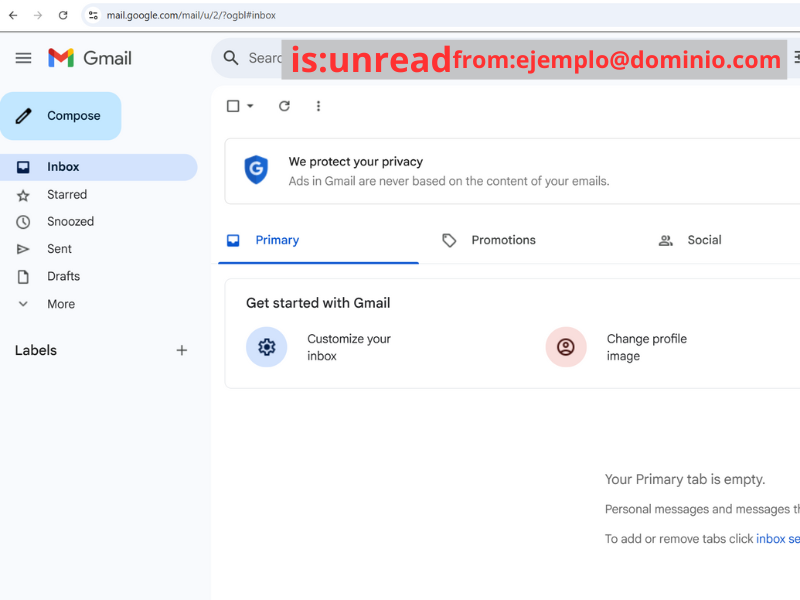
Task: Click the Change profile image icon
Action: tap(566, 347)
